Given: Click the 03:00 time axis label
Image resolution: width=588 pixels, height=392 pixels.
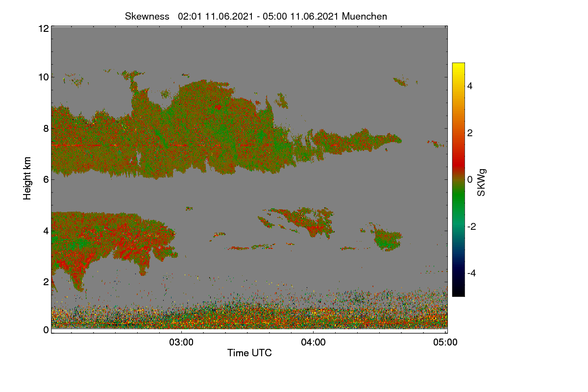Looking at the screenshot, I should click(181, 343).
